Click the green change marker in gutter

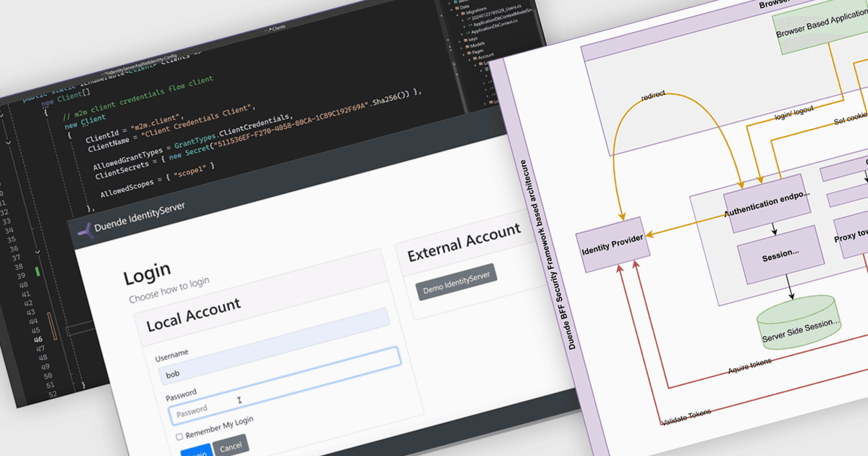(38, 271)
